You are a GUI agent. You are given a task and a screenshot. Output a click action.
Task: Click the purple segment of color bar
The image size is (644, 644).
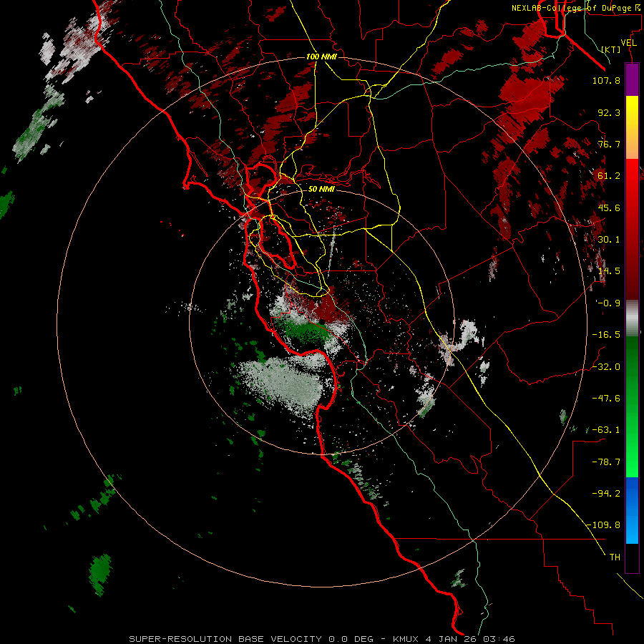click(x=632, y=79)
